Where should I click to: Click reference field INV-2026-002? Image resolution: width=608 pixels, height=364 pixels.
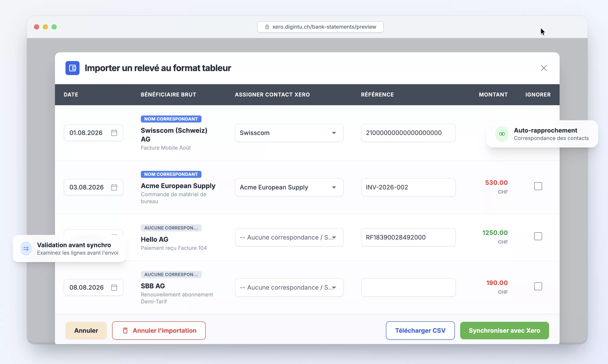[408, 187]
